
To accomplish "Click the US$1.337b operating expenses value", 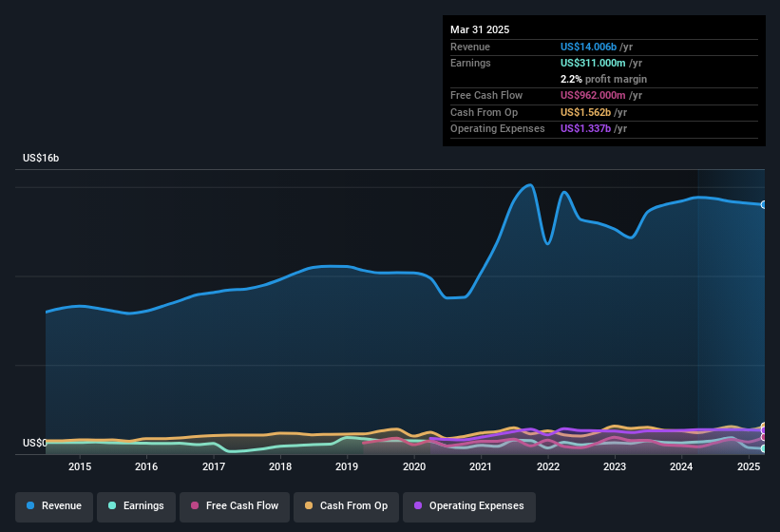I will tap(585, 129).
